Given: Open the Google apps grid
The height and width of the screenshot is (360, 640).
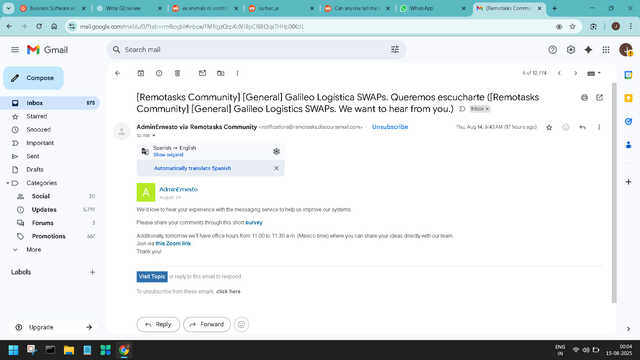Looking at the screenshot, I should (x=606, y=50).
